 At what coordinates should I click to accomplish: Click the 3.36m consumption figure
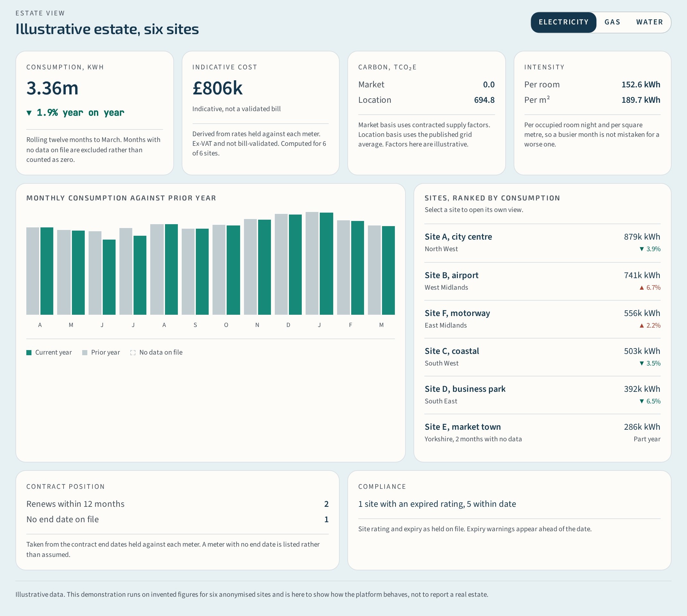click(x=52, y=88)
